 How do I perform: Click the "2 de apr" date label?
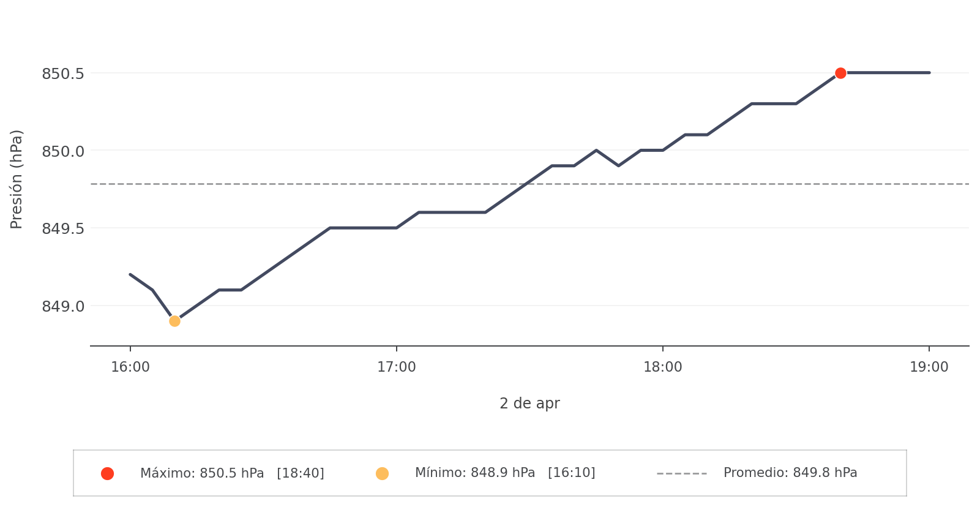tap(529, 404)
